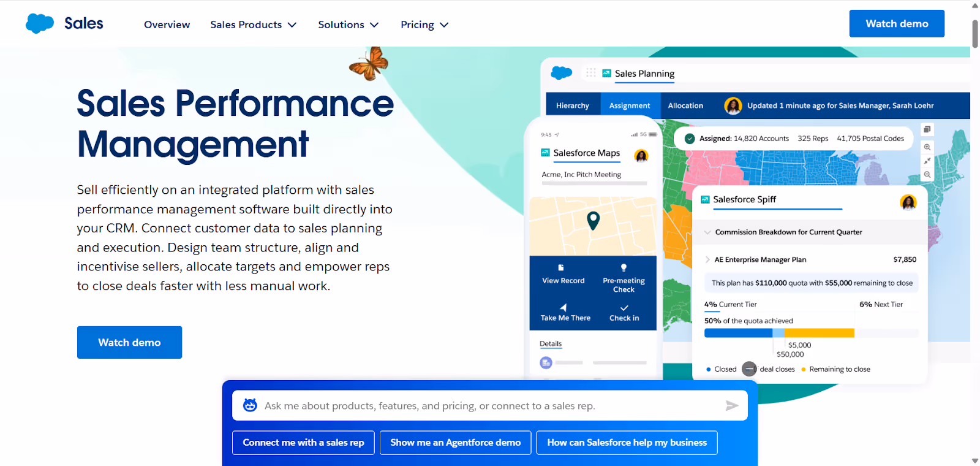Tap Take Me There in phone mockup
This screenshot has height=466, width=980.
(x=565, y=313)
